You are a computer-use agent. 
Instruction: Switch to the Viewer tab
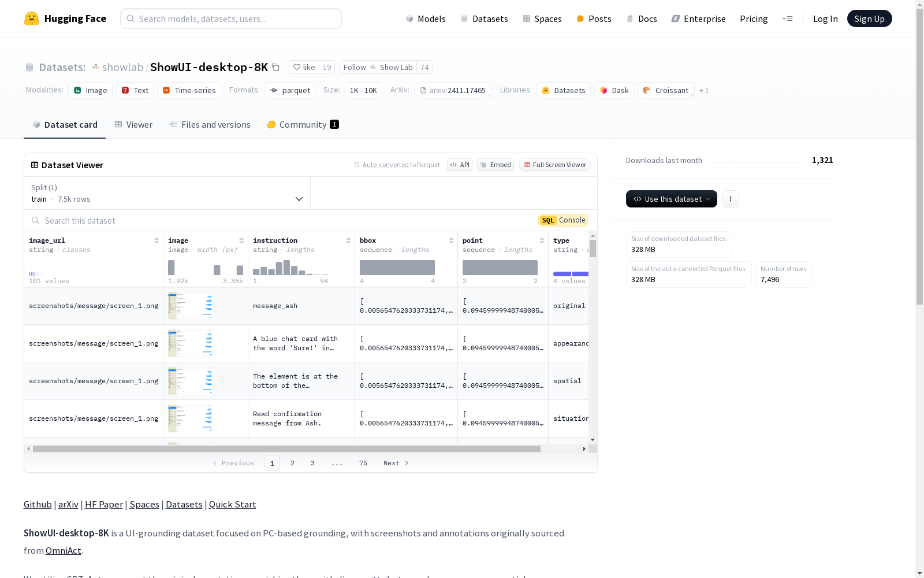coord(133,124)
